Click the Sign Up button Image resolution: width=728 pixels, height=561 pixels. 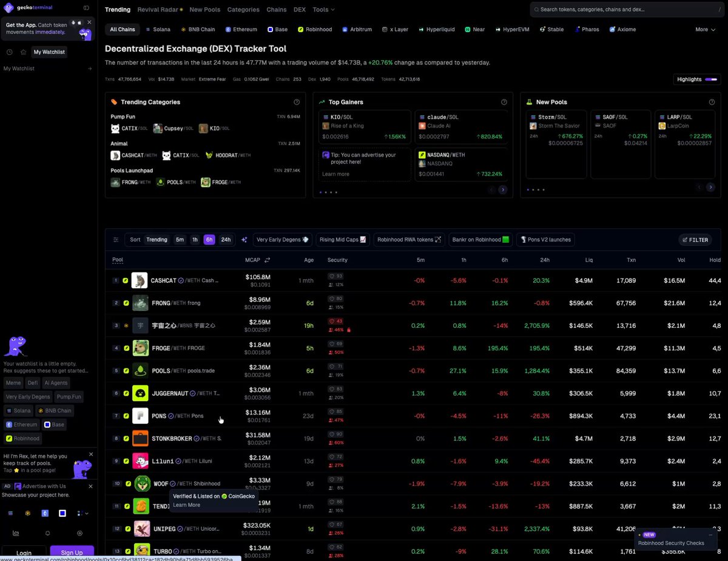pyautogui.click(x=72, y=552)
